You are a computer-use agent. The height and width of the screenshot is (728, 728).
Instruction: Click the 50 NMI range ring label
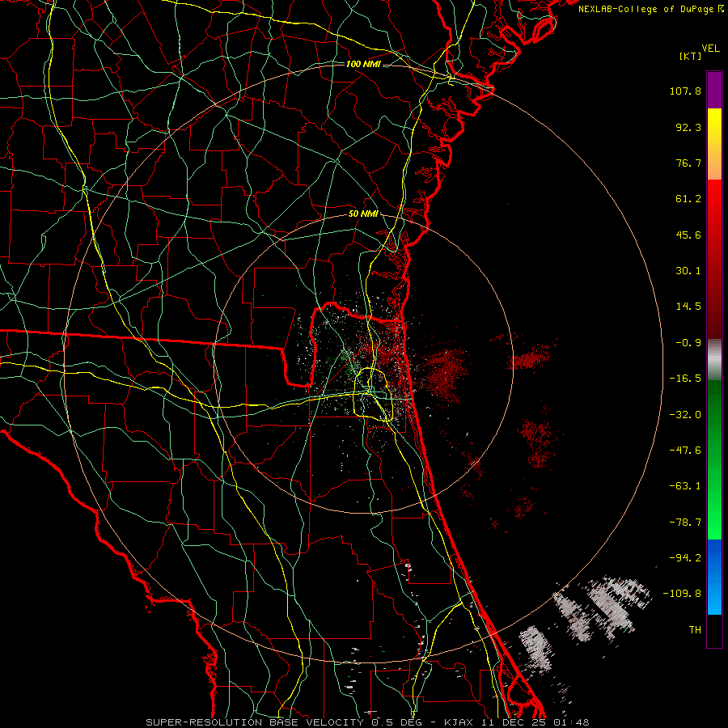tap(363, 214)
